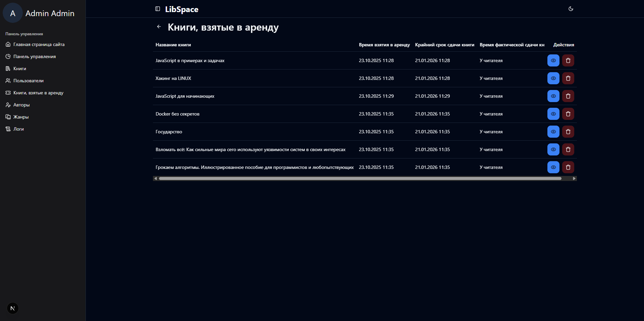View the JavaScript для начинающих rental entry

(x=553, y=96)
